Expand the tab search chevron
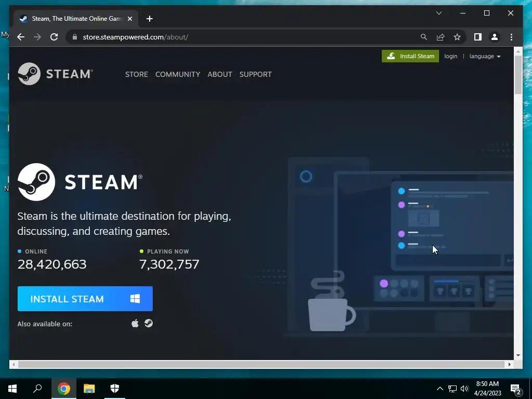Screen dimensions: 532x399 (438, 13)
